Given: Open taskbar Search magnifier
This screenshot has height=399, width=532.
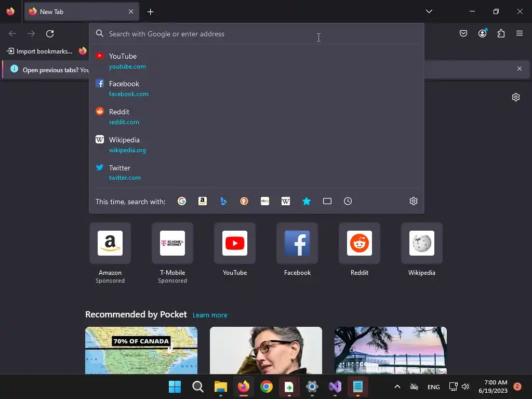Looking at the screenshot, I should tap(198, 387).
